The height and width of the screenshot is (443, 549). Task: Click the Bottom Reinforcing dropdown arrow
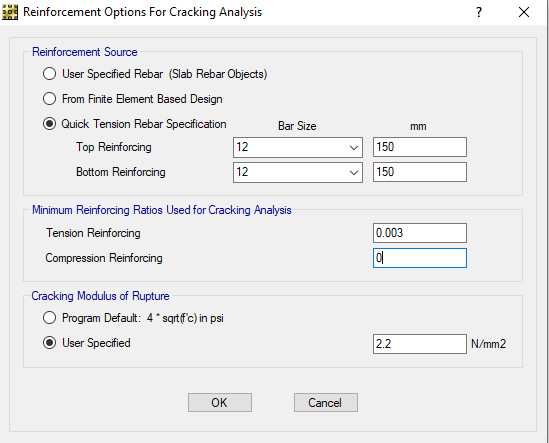(354, 173)
